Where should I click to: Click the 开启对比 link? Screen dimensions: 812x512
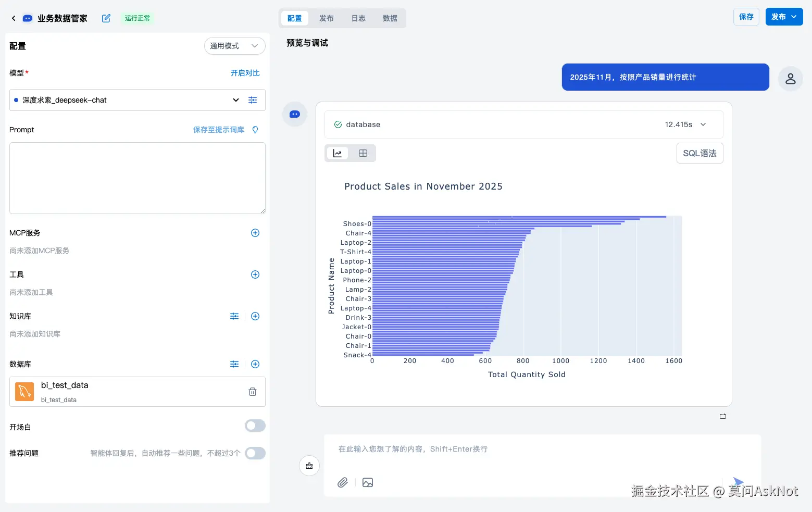click(245, 73)
